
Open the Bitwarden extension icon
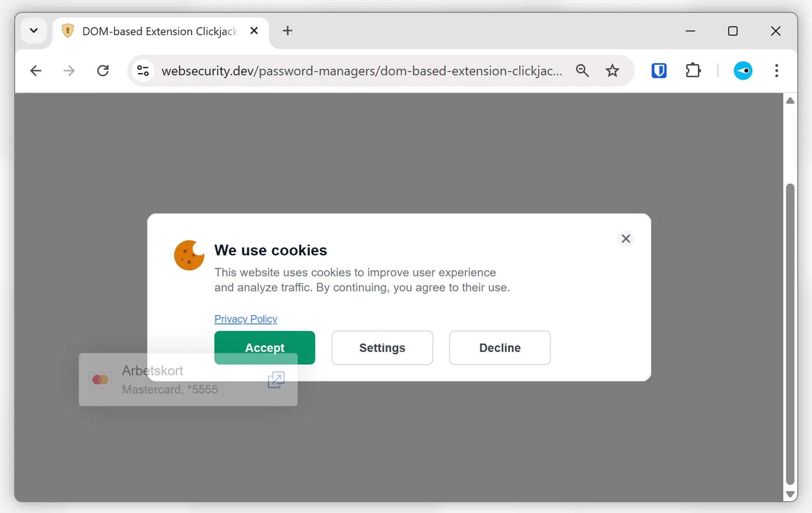[659, 71]
